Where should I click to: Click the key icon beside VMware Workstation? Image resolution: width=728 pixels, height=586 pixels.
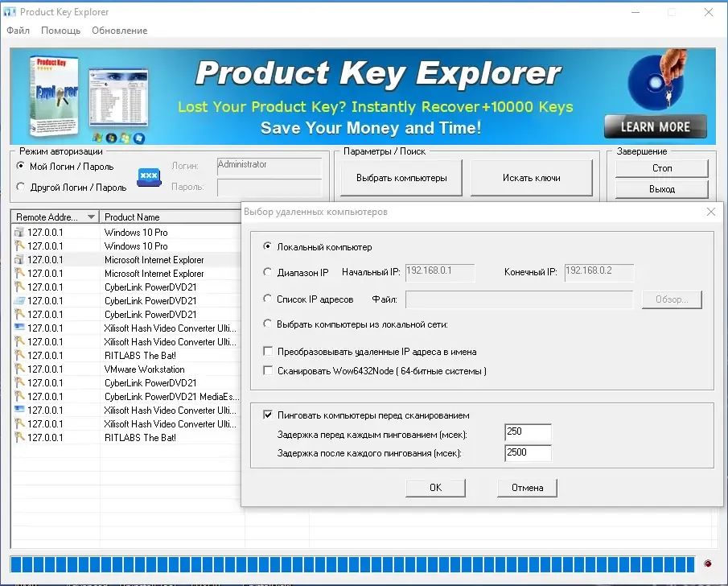(19, 369)
